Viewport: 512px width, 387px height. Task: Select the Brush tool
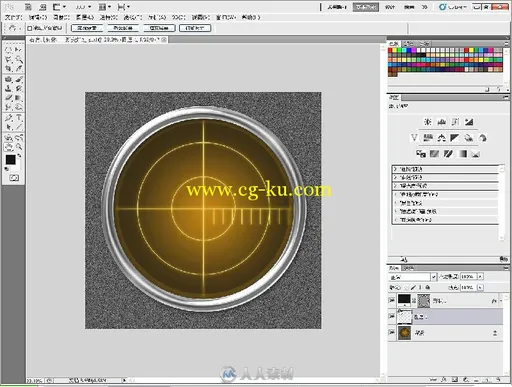19,79
